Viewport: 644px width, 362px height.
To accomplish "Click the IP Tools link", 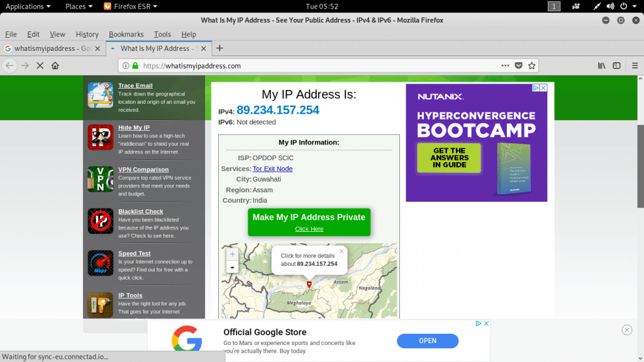I will coord(130,295).
